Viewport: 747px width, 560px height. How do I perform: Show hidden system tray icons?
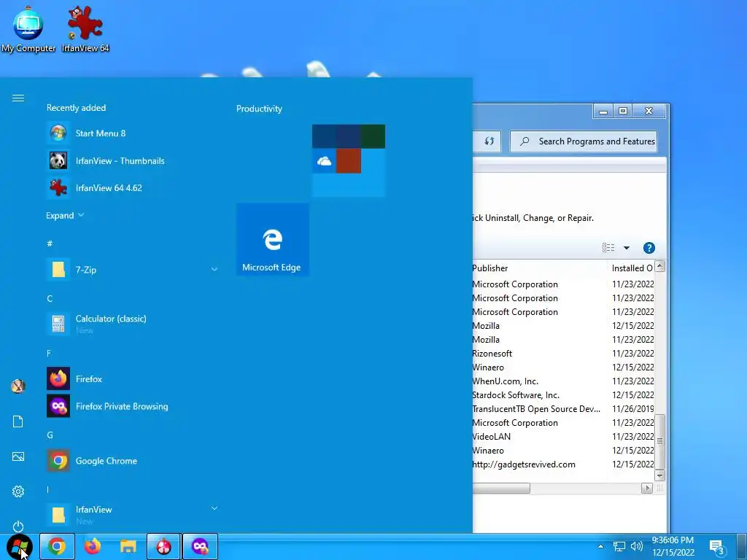coord(601,546)
